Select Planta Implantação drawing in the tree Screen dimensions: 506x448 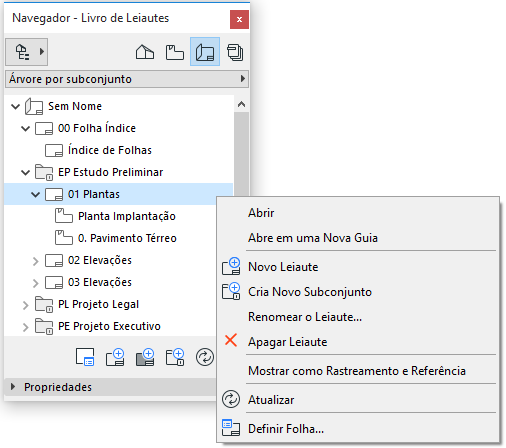tap(127, 216)
